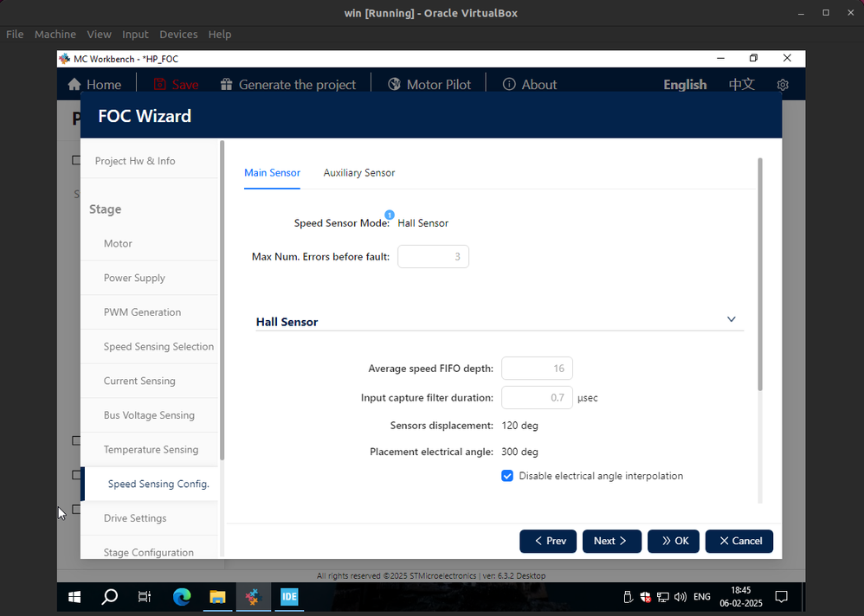
Task: Open the VirtualBox Help menu
Action: pos(220,34)
